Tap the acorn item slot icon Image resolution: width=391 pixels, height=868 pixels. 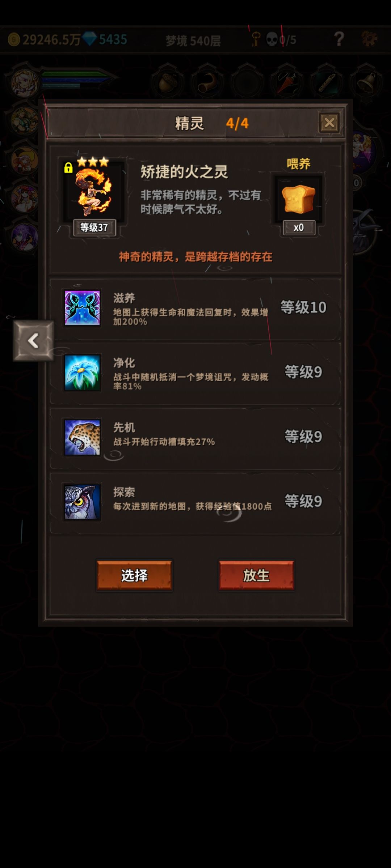(x=168, y=83)
